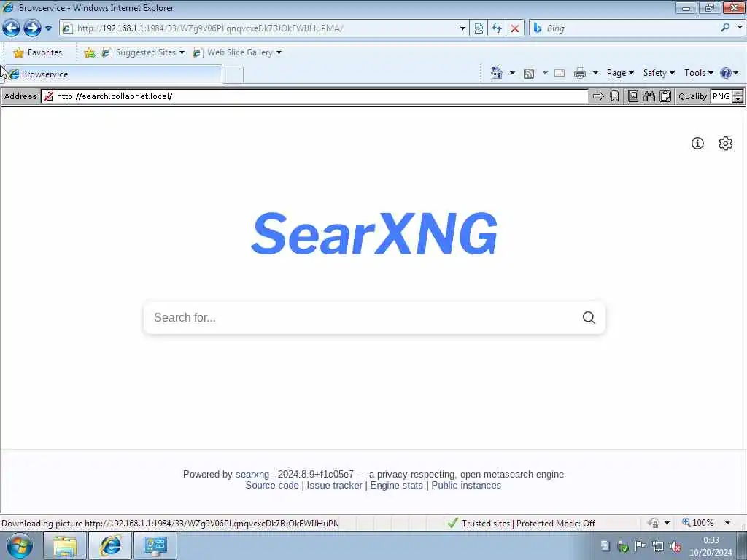Click the muted volume tray icon
The height and width of the screenshot is (560, 747).
675,546
